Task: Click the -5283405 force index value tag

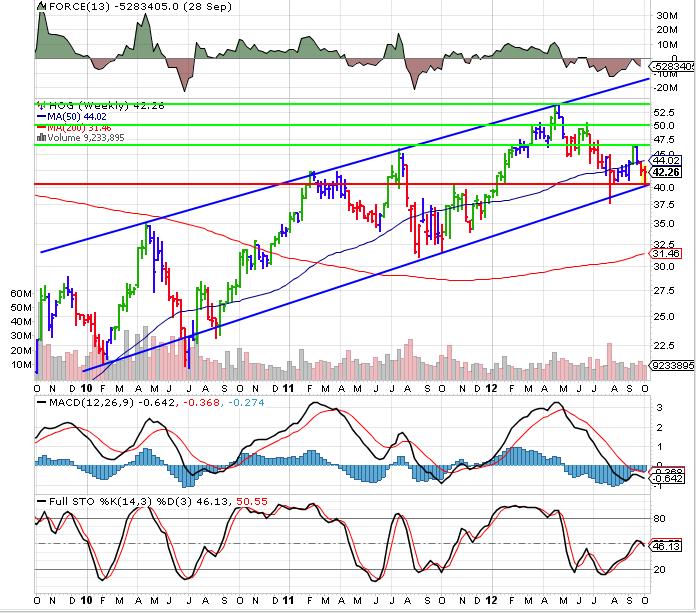Action: pos(673,67)
